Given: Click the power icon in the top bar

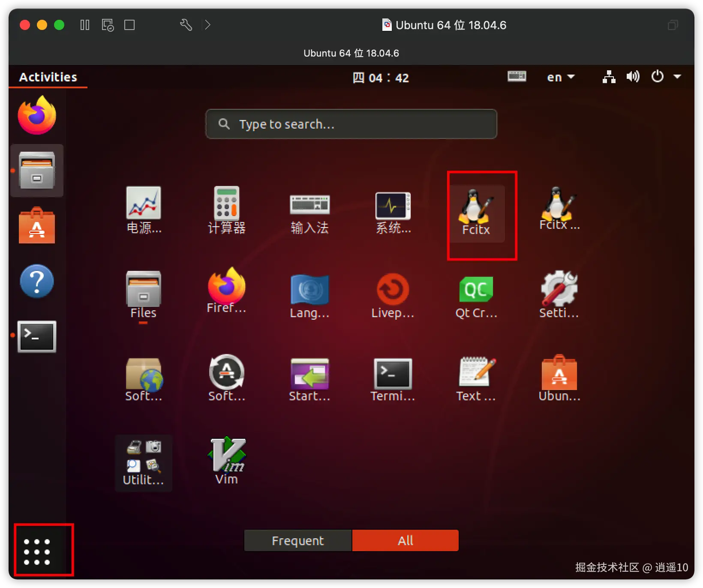Looking at the screenshot, I should [x=657, y=77].
